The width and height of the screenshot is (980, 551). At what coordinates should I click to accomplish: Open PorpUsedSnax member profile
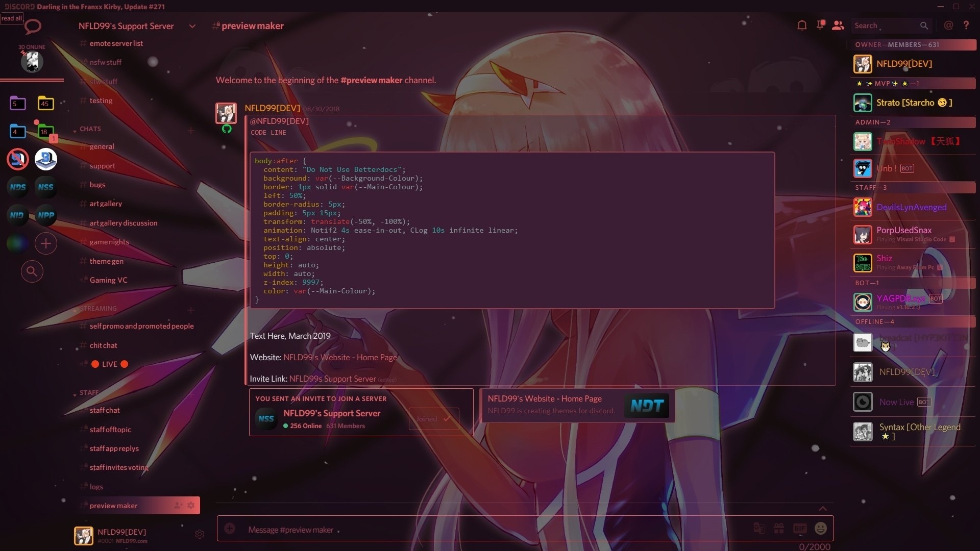pos(914,235)
